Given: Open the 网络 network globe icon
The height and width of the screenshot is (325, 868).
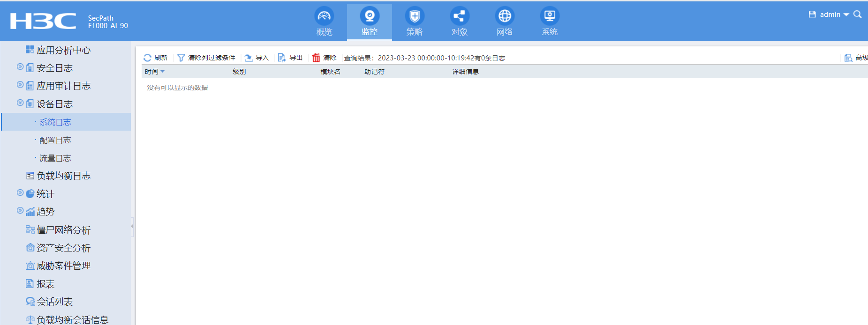Looking at the screenshot, I should tap(505, 16).
